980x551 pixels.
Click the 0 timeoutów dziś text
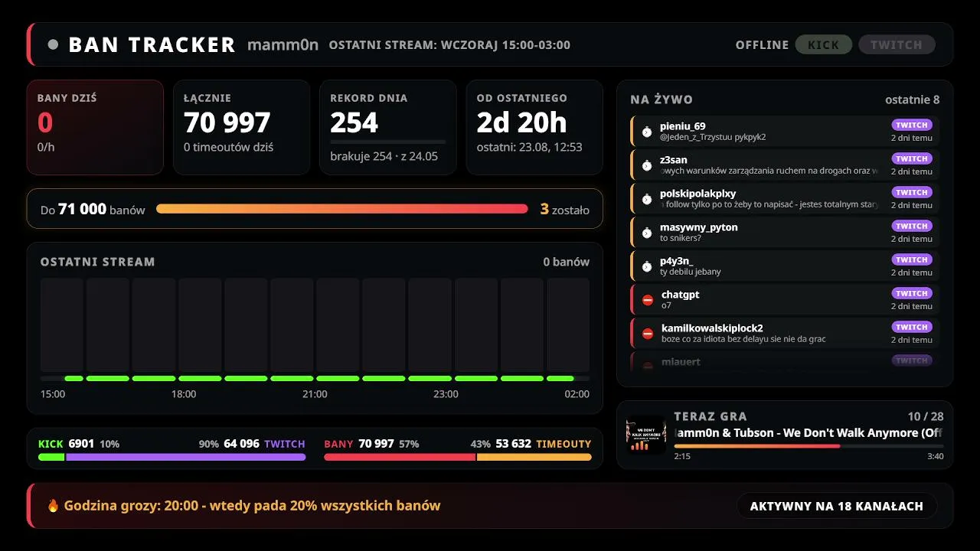(228, 147)
